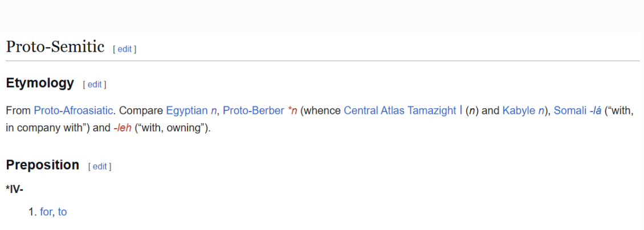
Task: Follow the 'to' definition link
Action: click(62, 212)
